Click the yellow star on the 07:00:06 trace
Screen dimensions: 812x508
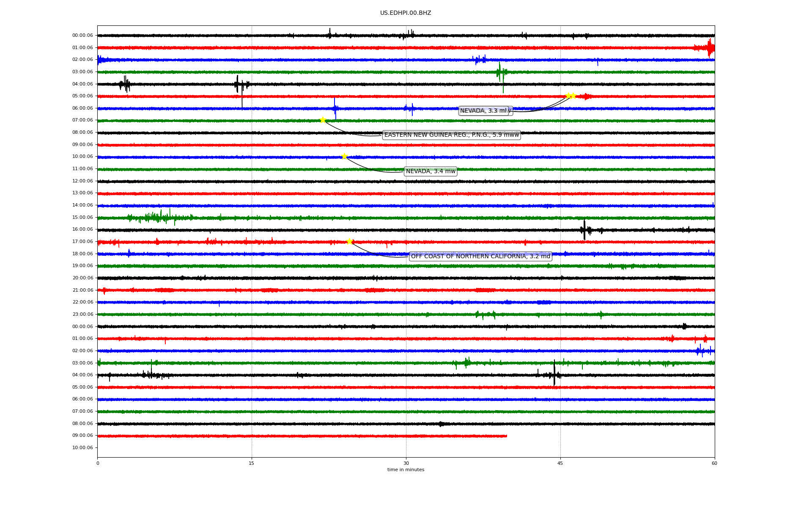pos(323,120)
